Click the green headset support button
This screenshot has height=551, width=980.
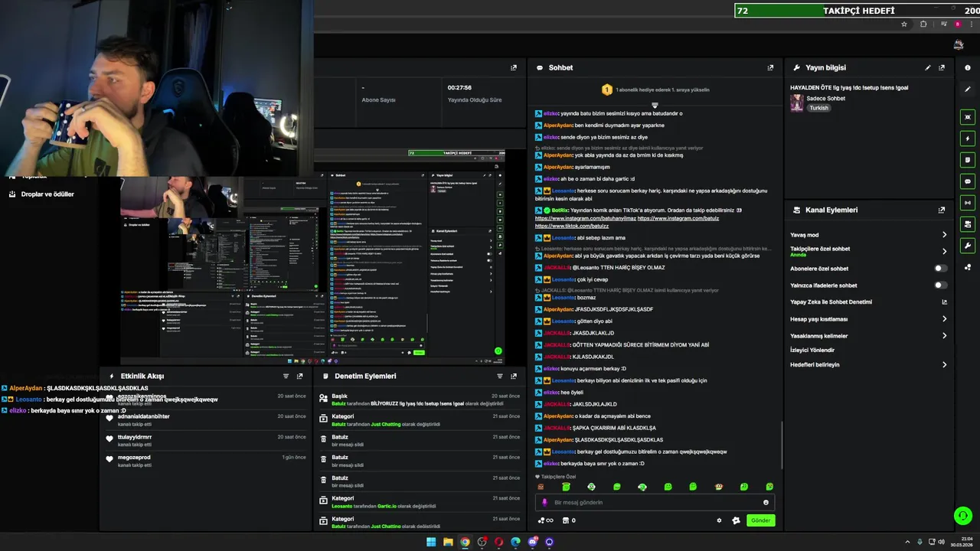963,516
